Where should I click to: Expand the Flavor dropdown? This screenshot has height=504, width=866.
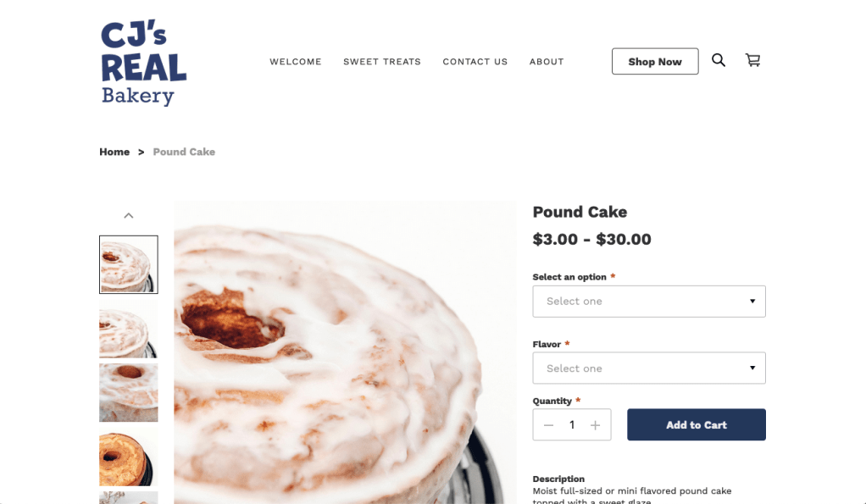point(649,368)
